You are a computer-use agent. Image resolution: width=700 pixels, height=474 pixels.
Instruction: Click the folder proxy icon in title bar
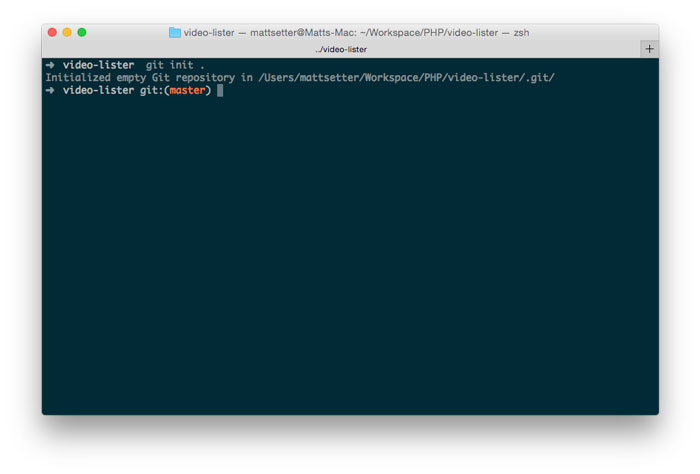[175, 33]
